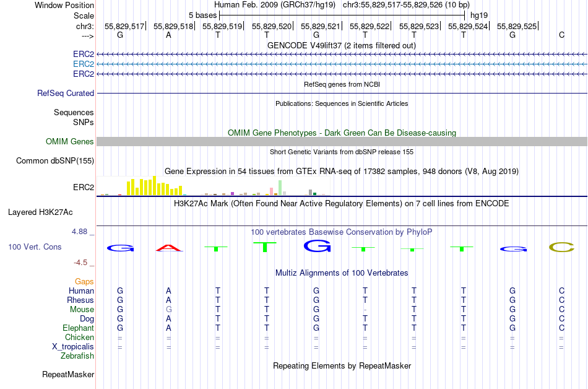Click the pink bar in GTEx expression chart
588x389 pixels.
click(x=271, y=191)
